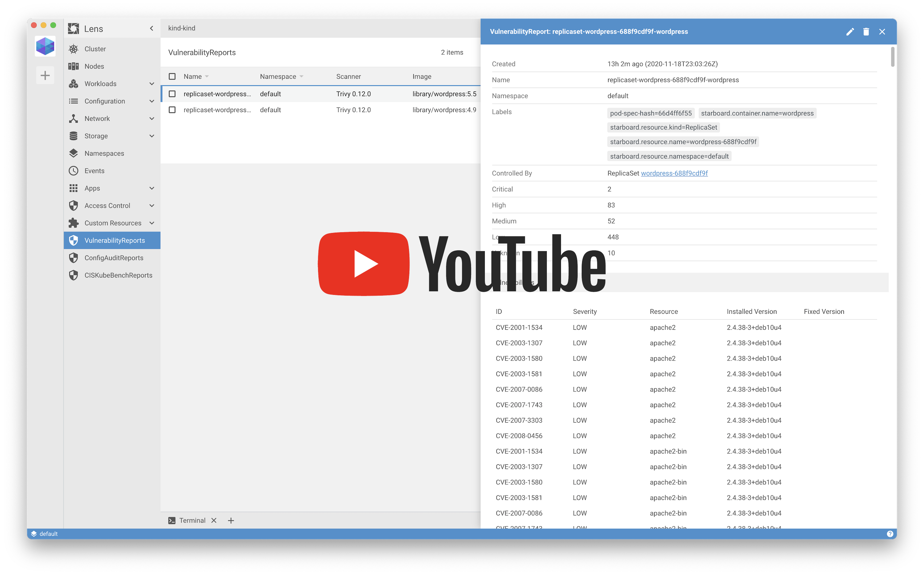Open ConfigAuditReports in sidebar
Viewport: 924px width, 575px height.
[x=114, y=258]
